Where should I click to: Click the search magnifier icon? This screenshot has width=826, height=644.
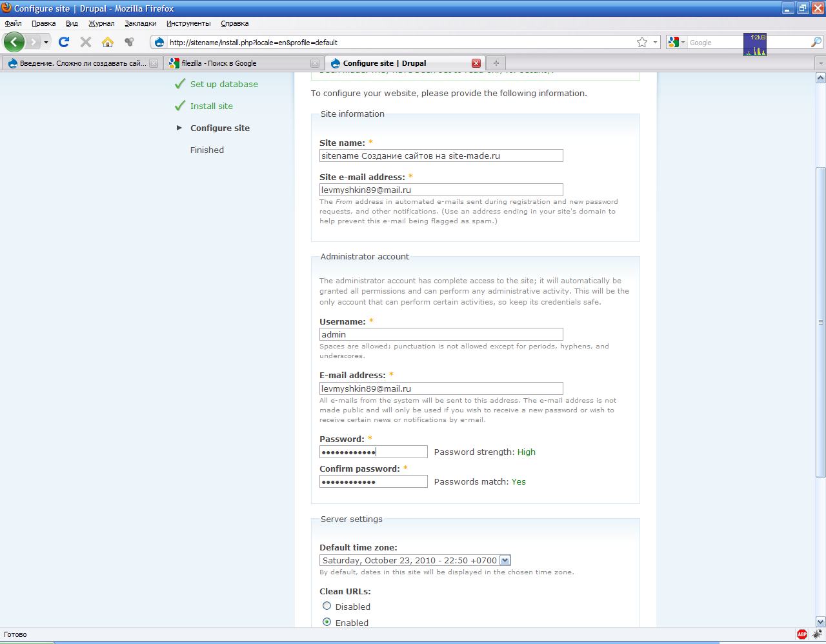(x=816, y=42)
